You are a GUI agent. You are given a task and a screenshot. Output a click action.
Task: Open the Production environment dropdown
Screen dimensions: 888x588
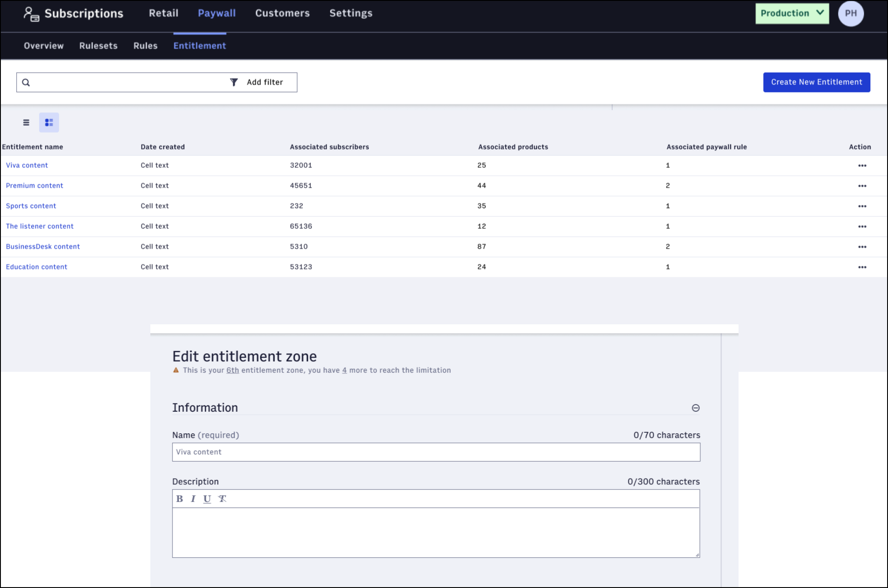pos(792,14)
